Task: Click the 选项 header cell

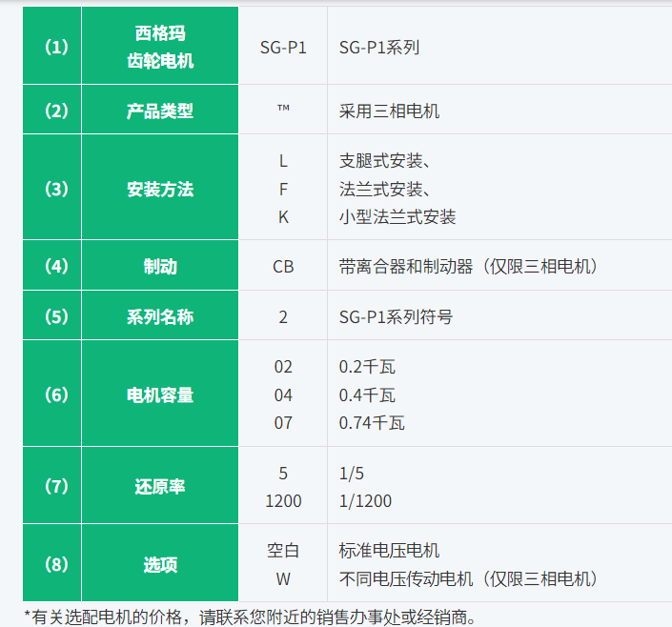Action: tap(160, 563)
